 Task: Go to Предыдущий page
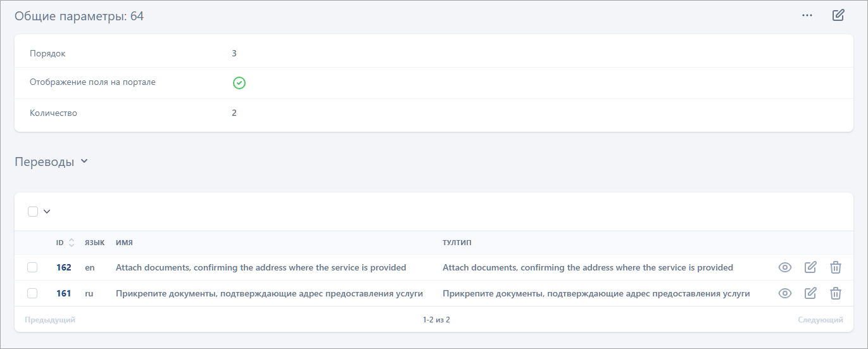tap(50, 320)
